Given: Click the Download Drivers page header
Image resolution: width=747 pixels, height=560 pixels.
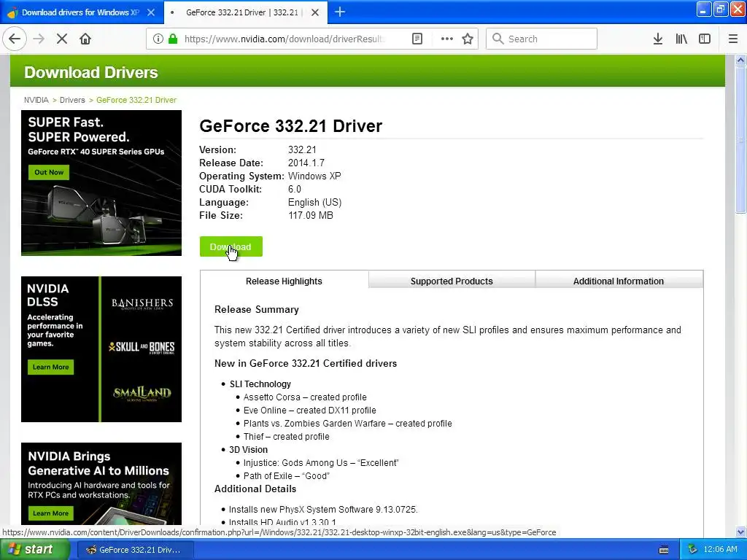Looking at the screenshot, I should coord(91,72).
